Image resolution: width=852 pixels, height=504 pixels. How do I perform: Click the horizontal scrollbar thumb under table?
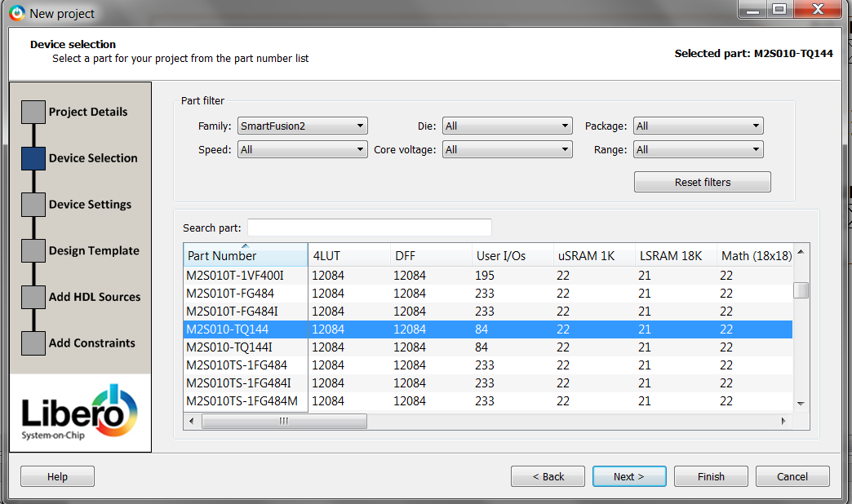coord(284,421)
